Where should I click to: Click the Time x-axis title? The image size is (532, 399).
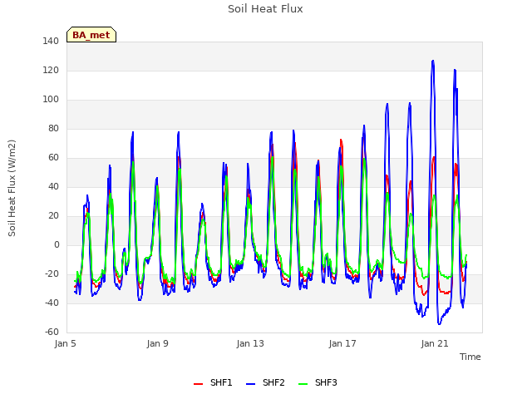pos(470,357)
